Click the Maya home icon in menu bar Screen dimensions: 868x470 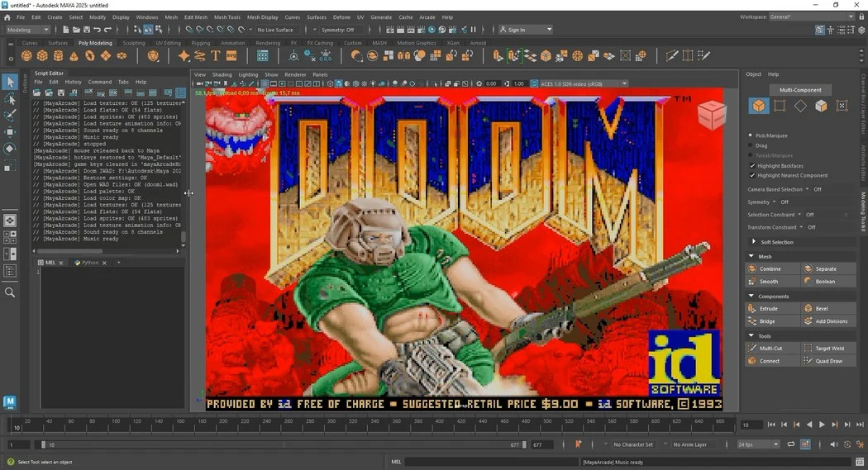point(7,17)
